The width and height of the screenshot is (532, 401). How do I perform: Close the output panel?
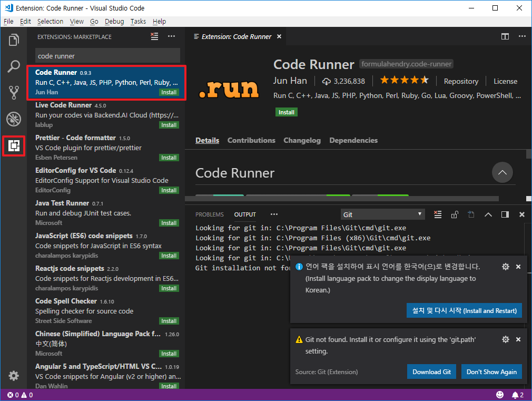522,214
